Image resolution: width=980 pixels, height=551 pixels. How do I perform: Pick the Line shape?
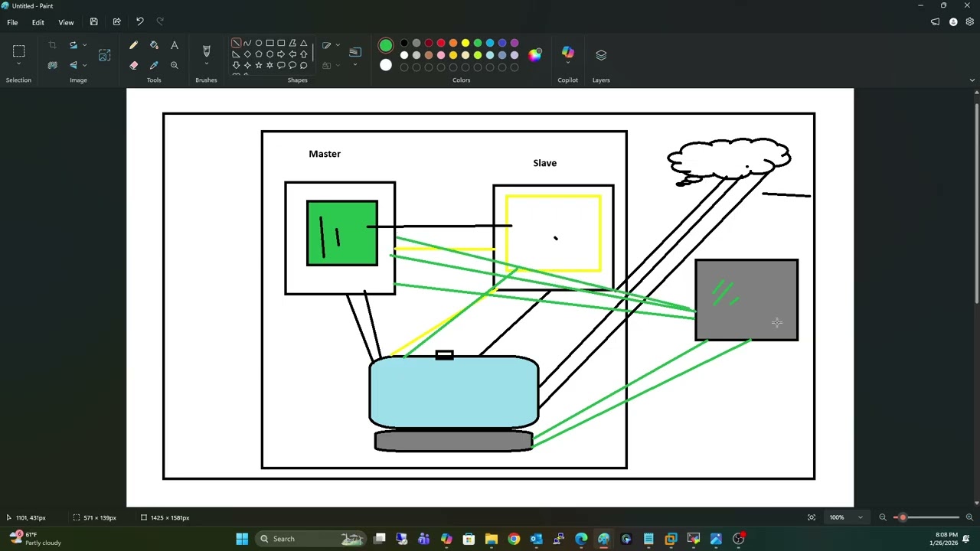point(236,43)
